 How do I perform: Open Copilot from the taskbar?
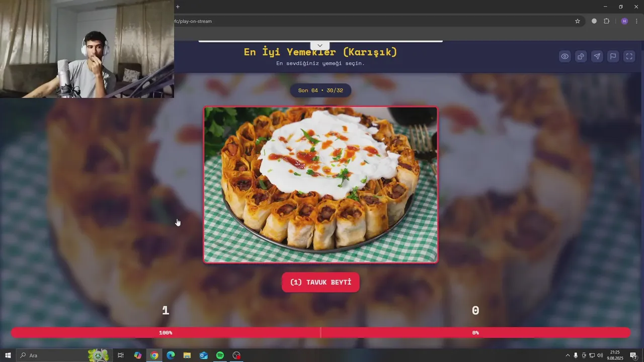[138, 355]
